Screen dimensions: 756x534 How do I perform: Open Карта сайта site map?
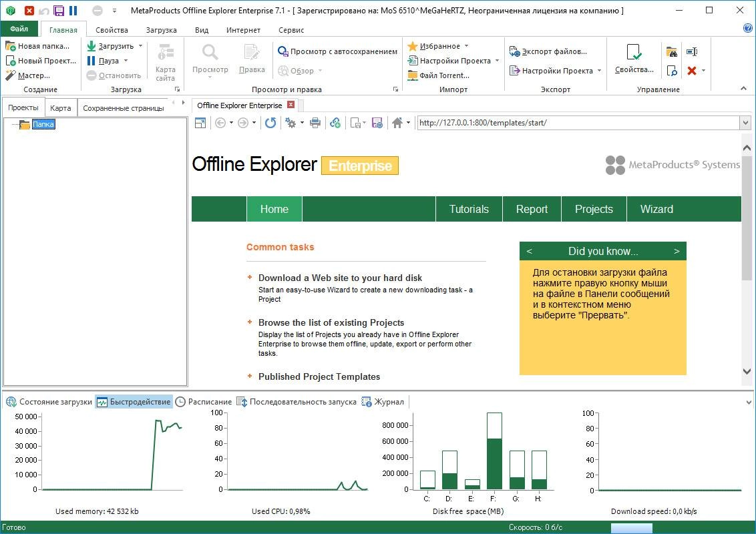click(166, 63)
